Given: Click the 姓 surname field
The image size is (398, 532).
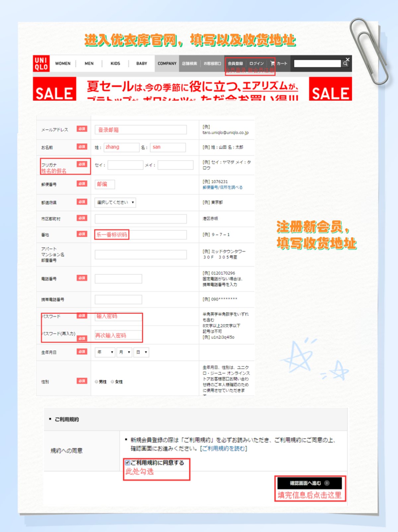Looking at the screenshot, I should (121, 147).
